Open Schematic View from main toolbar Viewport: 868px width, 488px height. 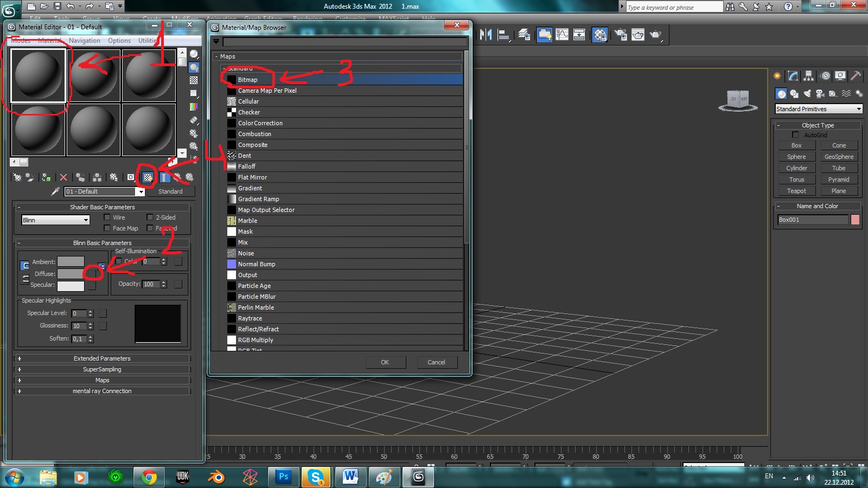[x=579, y=35]
